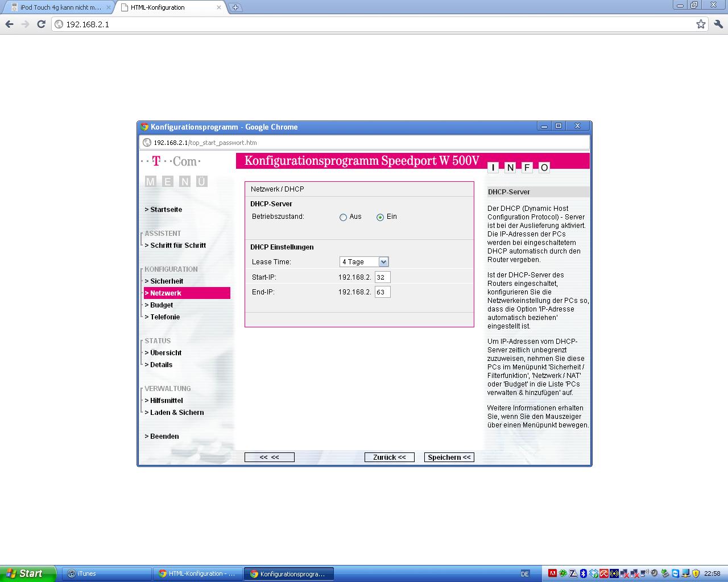Close the iPod Touch 4g tab
The height and width of the screenshot is (582, 728).
pos(109,7)
